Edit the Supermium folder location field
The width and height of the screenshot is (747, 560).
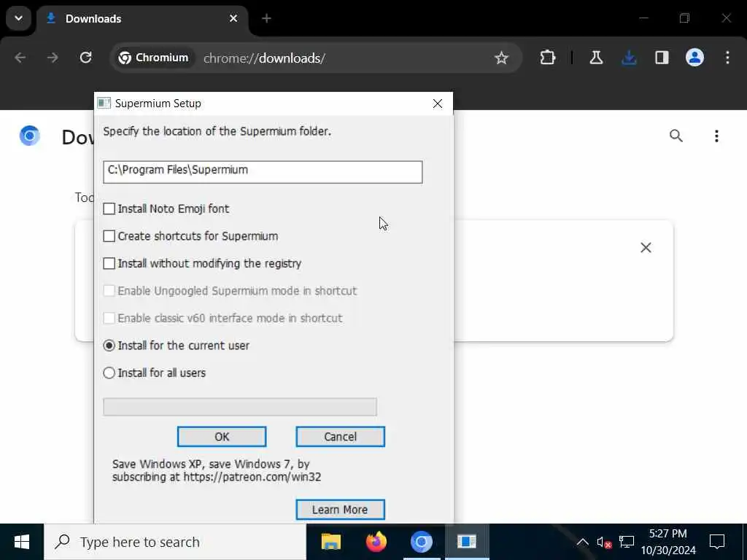click(x=263, y=172)
